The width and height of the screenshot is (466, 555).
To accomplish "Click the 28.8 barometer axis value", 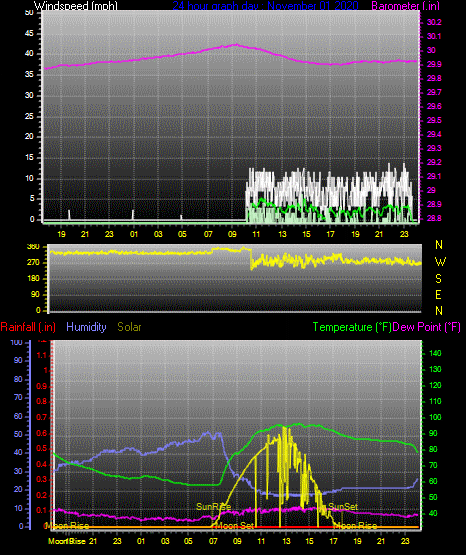I will pyautogui.click(x=434, y=218).
